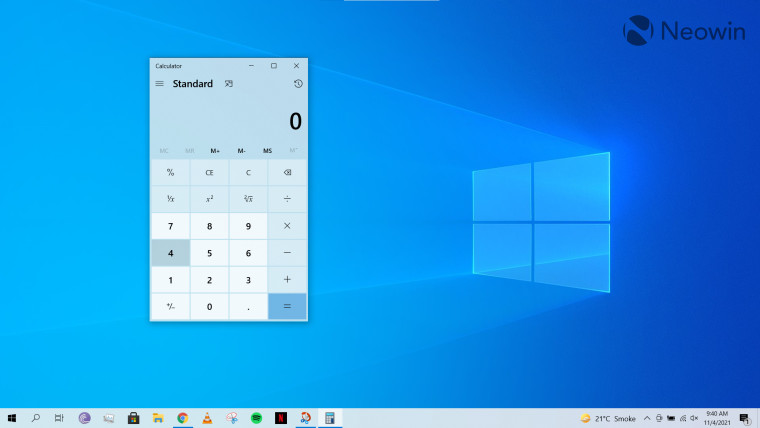Click the reciprocal 1/x key

tap(171, 199)
